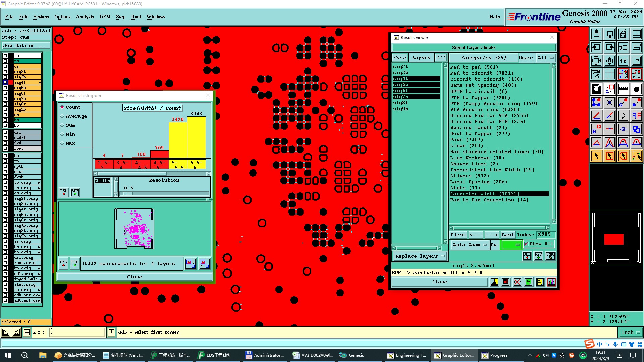Select the net select pointer tool
Viewport: 644px width, 362px height.
point(636,156)
